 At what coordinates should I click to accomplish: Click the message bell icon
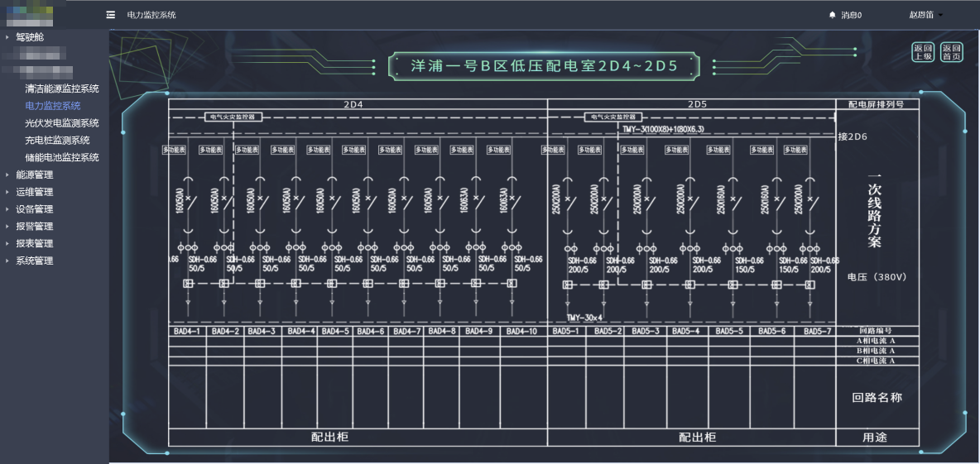[832, 15]
